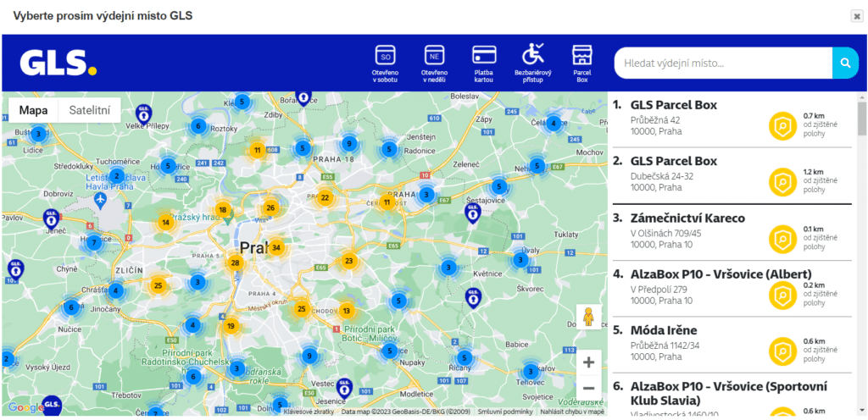Open the cluster marker labeled 23
The width and height of the screenshot is (868, 420).
point(348,261)
